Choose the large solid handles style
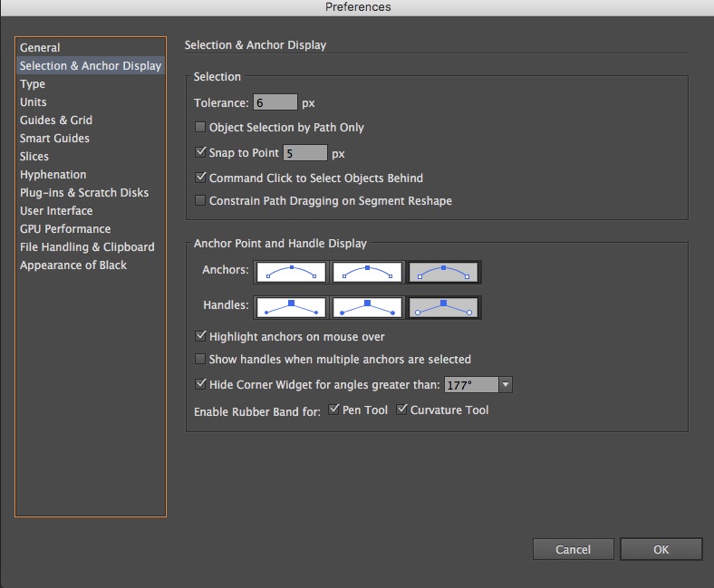This screenshot has height=588, width=714. tap(367, 307)
